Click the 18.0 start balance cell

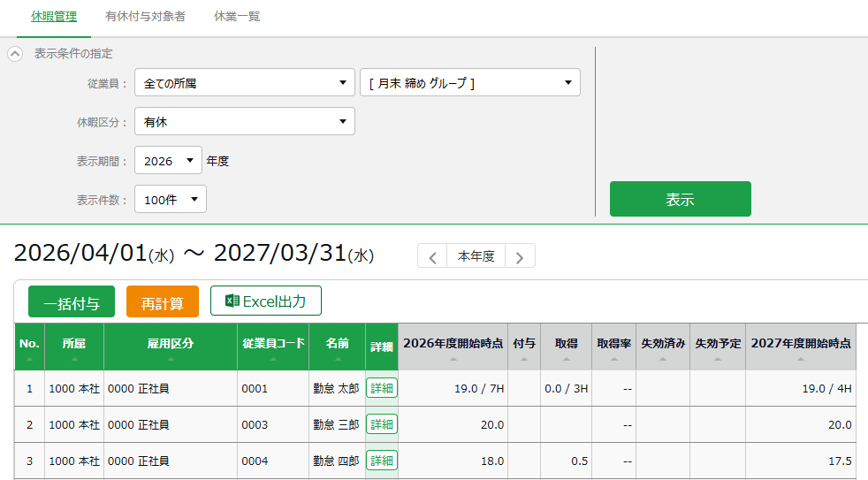click(x=453, y=461)
